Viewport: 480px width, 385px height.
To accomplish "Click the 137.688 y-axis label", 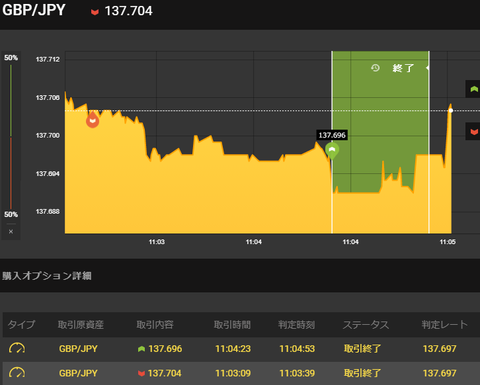I will click(x=48, y=212).
